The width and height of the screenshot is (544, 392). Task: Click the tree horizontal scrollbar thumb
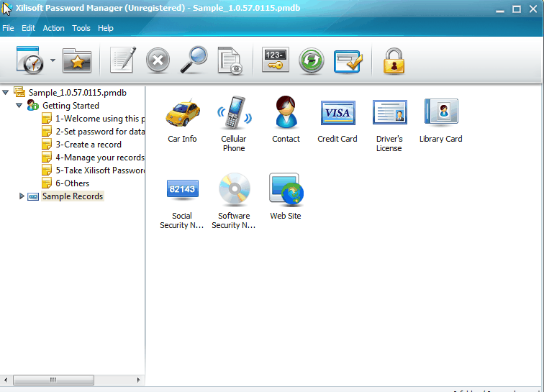pos(53,380)
